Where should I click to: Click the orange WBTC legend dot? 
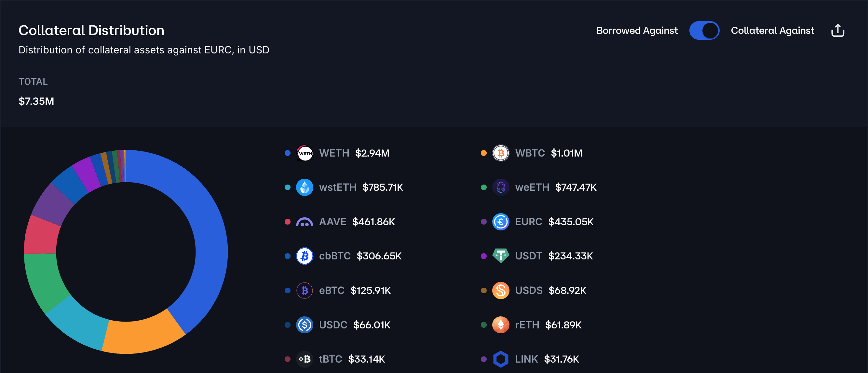[483, 153]
